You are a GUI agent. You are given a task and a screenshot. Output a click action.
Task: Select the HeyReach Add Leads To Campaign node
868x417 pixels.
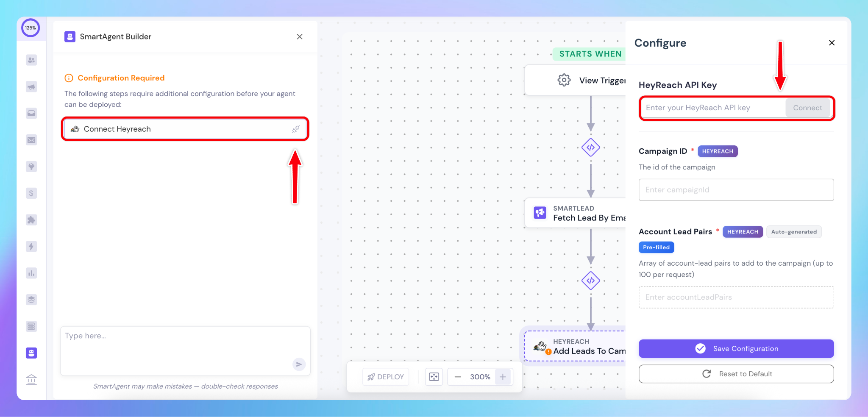tap(575, 346)
